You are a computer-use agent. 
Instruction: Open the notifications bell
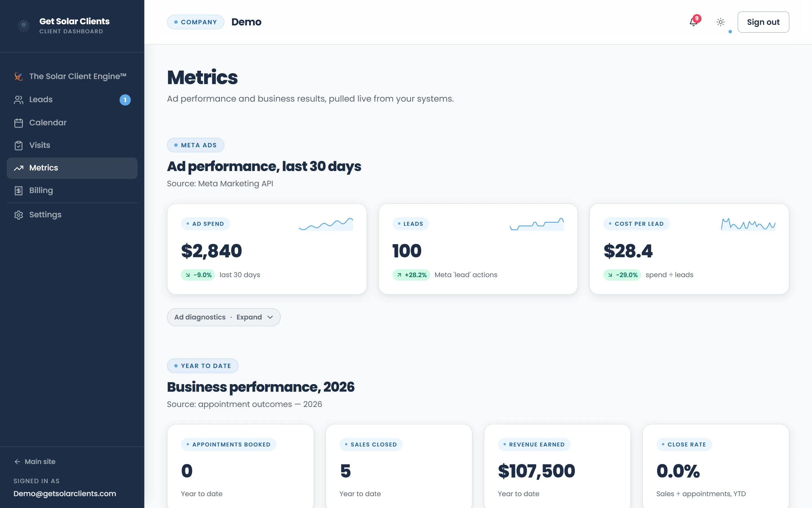tap(693, 22)
